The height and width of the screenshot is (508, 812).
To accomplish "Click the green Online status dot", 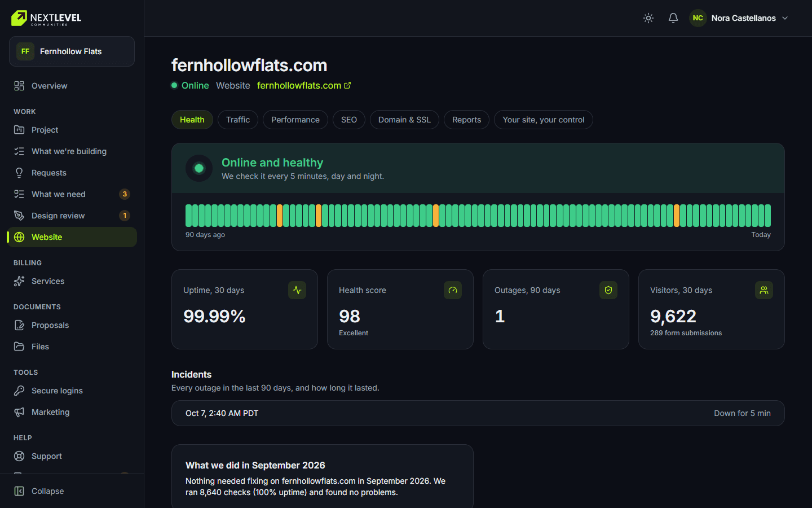I will [174, 85].
